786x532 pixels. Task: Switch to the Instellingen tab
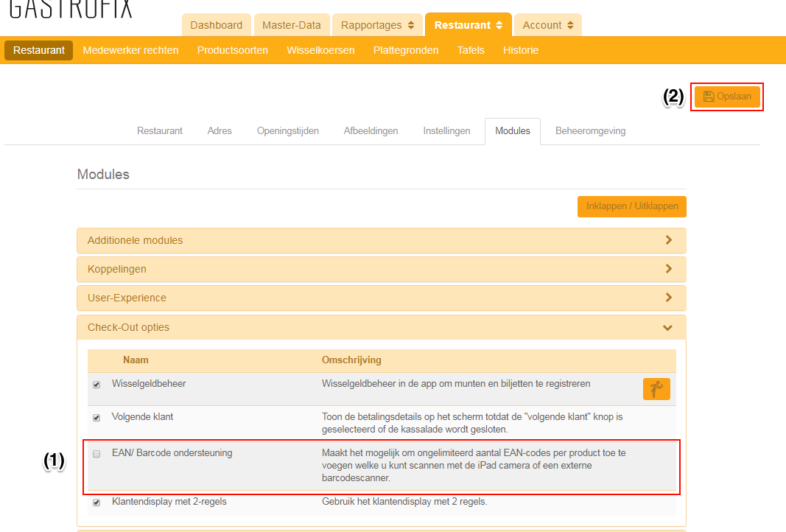click(446, 131)
